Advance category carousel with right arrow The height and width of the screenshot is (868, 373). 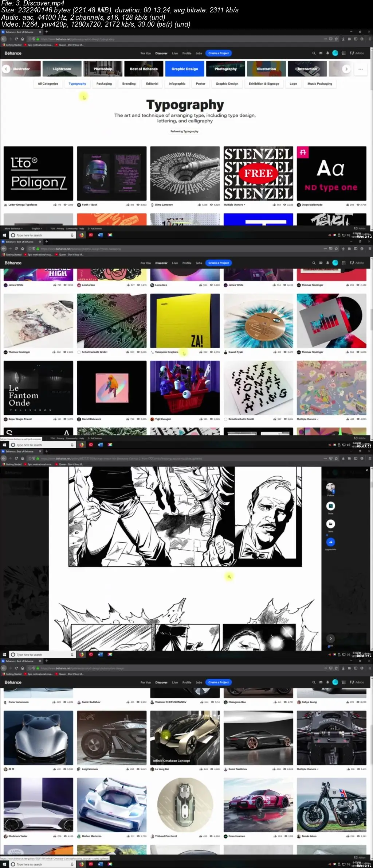pos(346,69)
